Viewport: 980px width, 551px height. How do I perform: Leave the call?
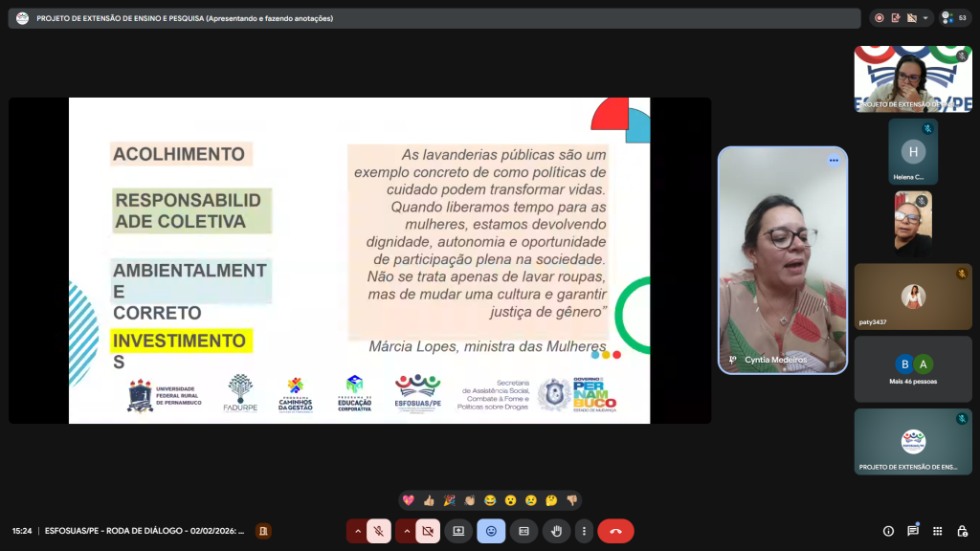pos(615,531)
